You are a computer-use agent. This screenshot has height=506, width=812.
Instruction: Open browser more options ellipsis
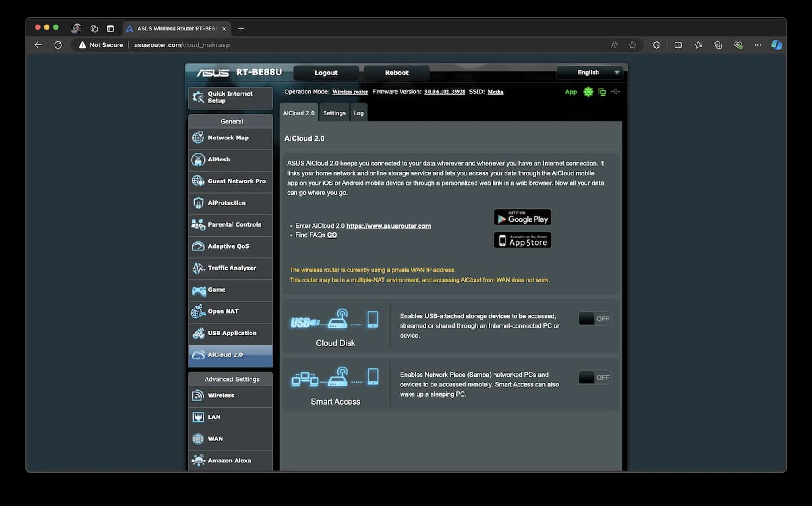tap(758, 45)
